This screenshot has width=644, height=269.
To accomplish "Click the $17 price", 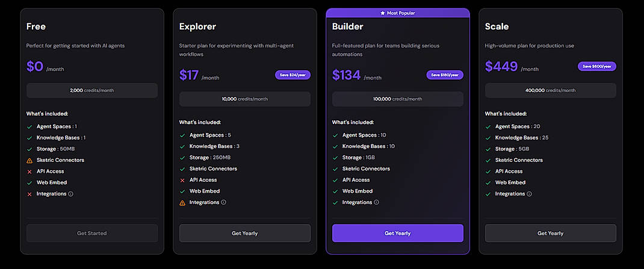I will pyautogui.click(x=189, y=75).
